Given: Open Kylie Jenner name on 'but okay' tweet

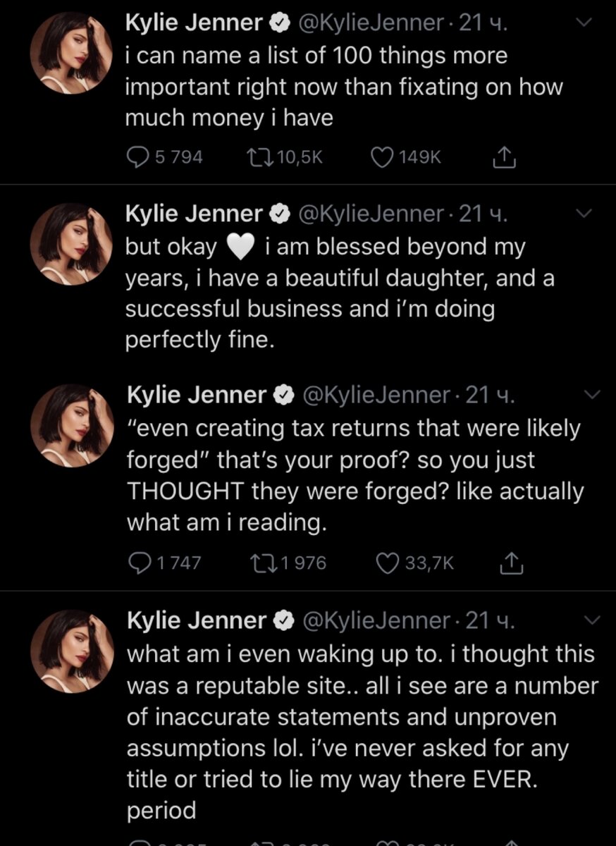Looking at the screenshot, I should tap(194, 214).
